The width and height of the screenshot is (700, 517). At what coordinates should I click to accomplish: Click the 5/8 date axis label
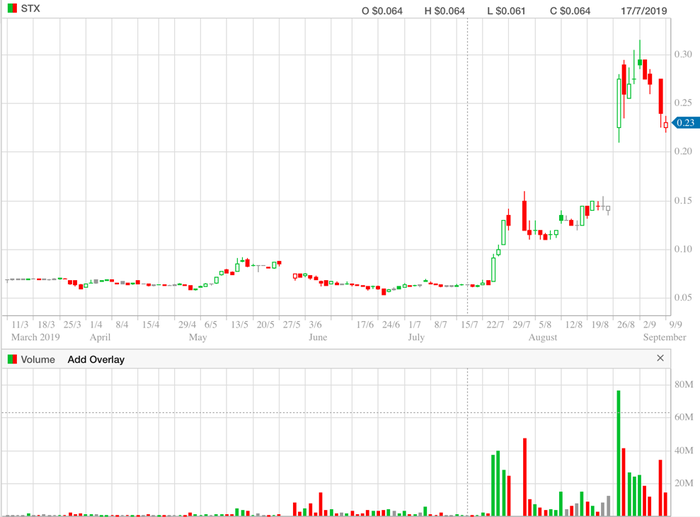pos(545,325)
